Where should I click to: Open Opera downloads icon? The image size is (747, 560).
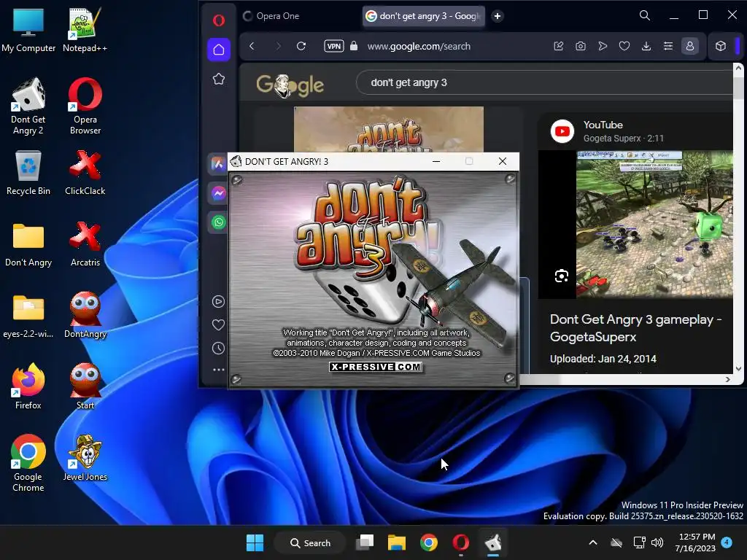click(646, 46)
